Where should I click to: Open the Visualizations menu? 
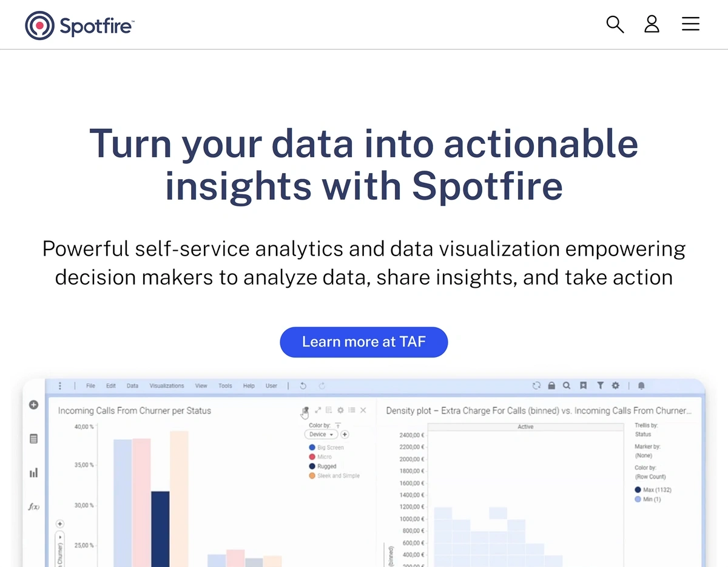167,385
